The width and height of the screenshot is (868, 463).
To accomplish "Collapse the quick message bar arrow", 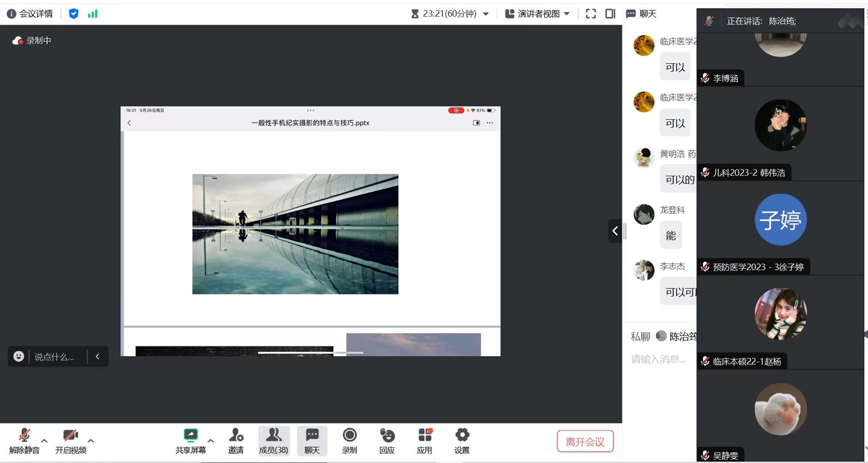I will (98, 357).
